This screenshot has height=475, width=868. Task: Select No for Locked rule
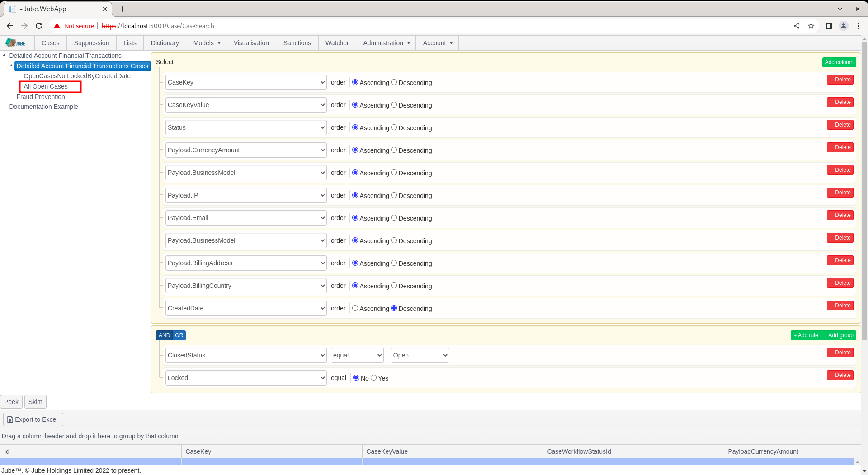[x=356, y=378]
